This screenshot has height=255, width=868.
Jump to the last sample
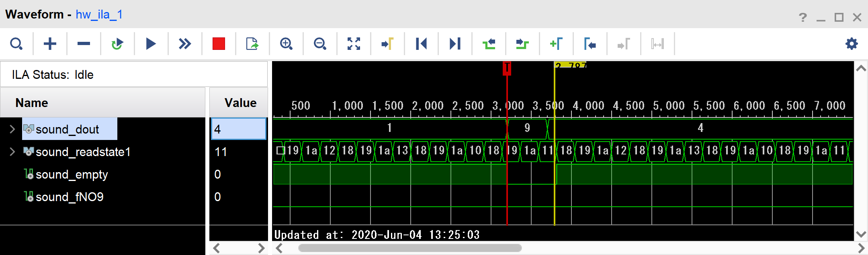pos(455,43)
